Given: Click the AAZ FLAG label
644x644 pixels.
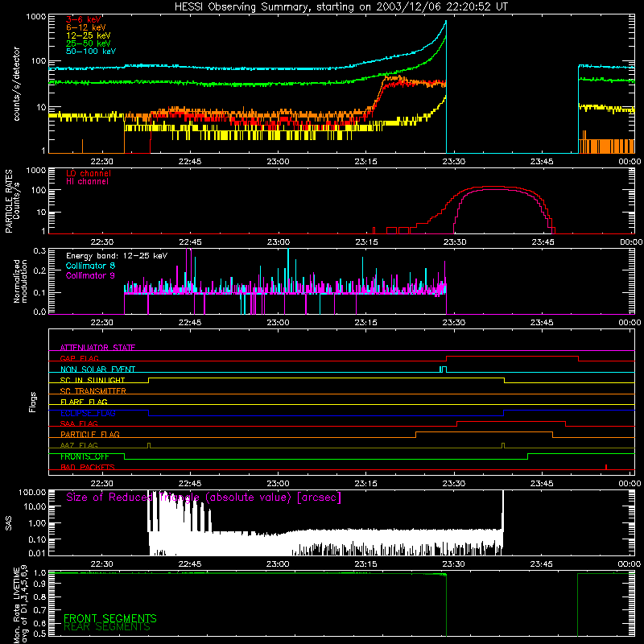Looking at the screenshot, I should point(79,445).
